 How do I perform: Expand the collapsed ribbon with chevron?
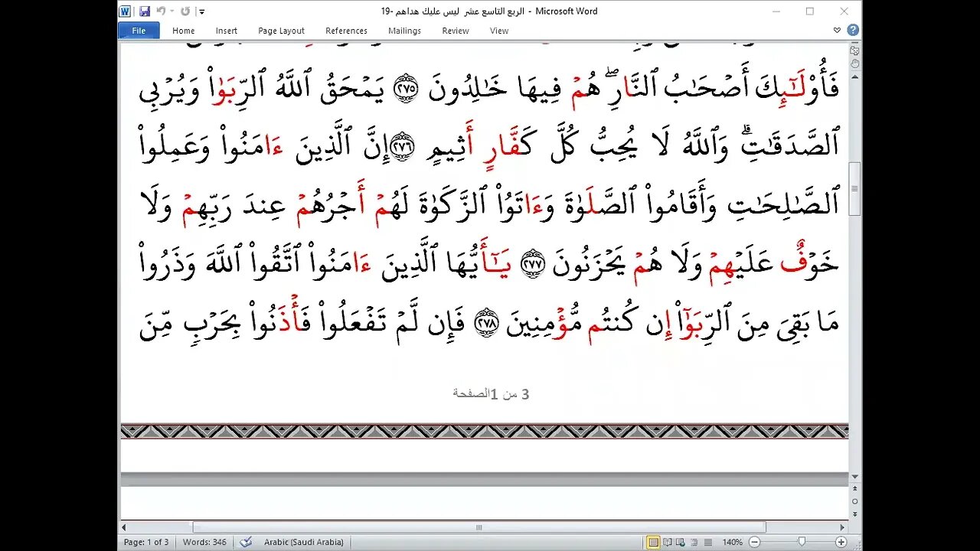(837, 31)
